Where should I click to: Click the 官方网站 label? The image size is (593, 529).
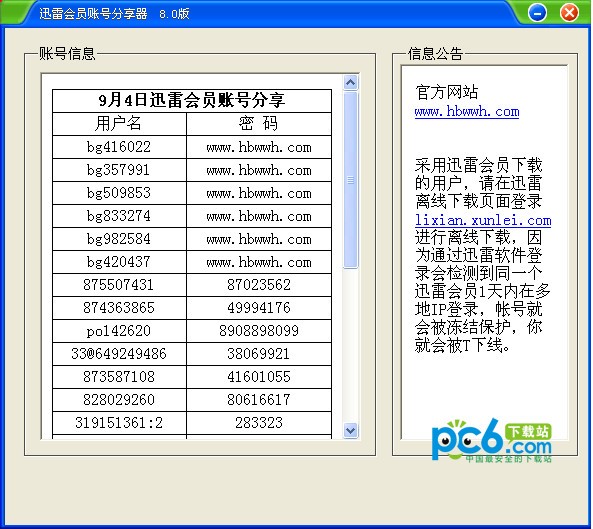pos(447,92)
